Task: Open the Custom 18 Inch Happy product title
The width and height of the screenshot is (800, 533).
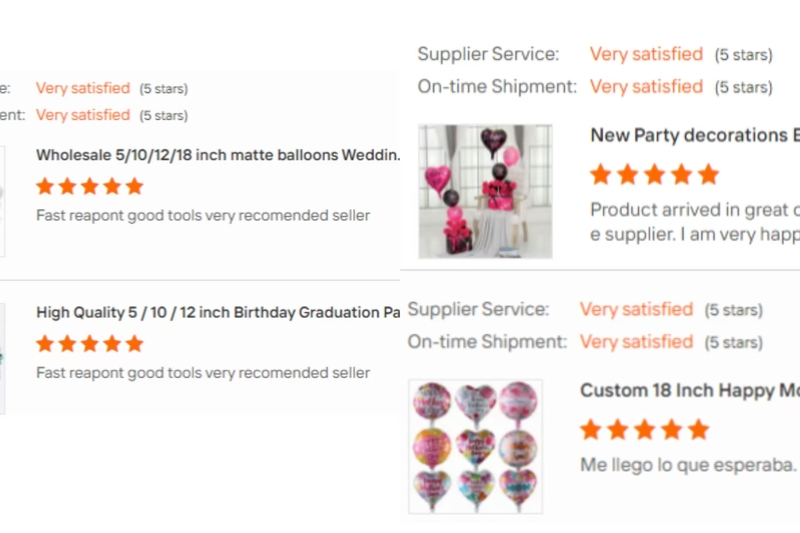Action: [x=690, y=390]
